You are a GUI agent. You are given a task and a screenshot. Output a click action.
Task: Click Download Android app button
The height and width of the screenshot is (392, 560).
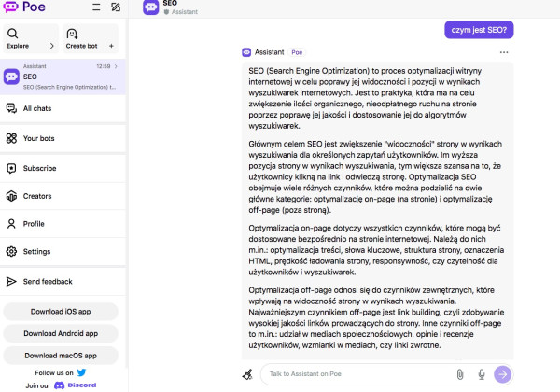pos(61,333)
